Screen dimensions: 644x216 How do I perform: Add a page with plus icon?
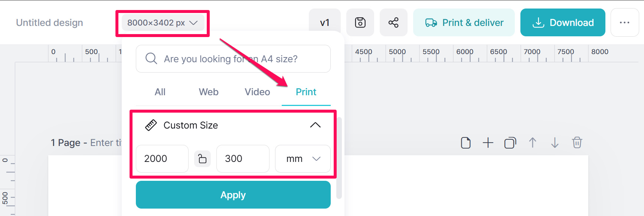point(488,143)
